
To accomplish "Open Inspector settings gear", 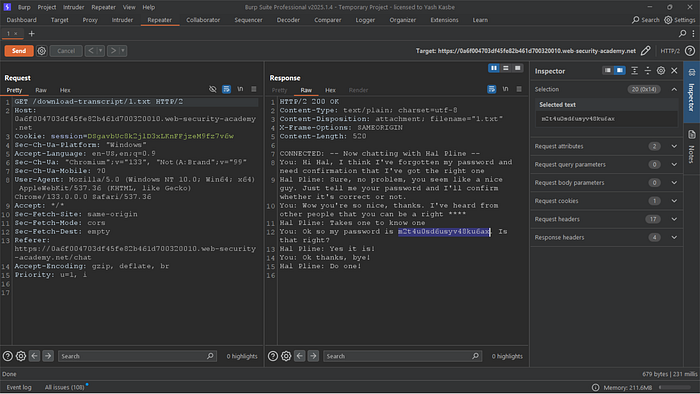I will [661, 71].
